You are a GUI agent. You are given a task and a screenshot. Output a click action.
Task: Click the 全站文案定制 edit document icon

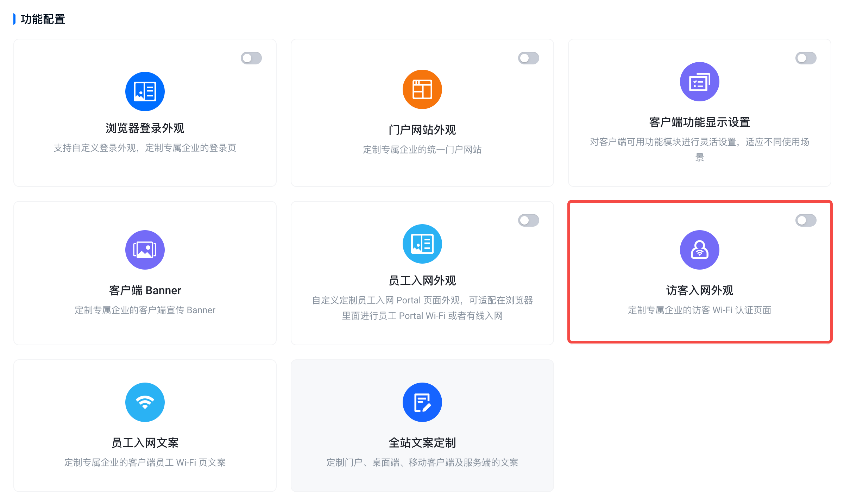[x=422, y=402]
